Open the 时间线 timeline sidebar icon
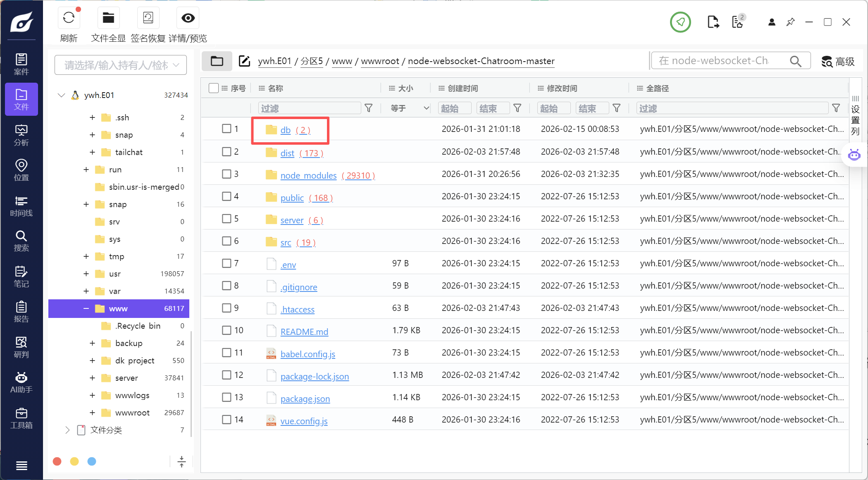The width and height of the screenshot is (868, 480). point(21,206)
